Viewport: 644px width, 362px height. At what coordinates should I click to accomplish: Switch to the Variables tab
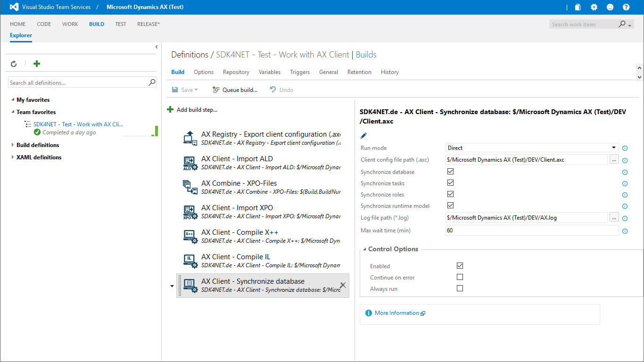pyautogui.click(x=270, y=72)
